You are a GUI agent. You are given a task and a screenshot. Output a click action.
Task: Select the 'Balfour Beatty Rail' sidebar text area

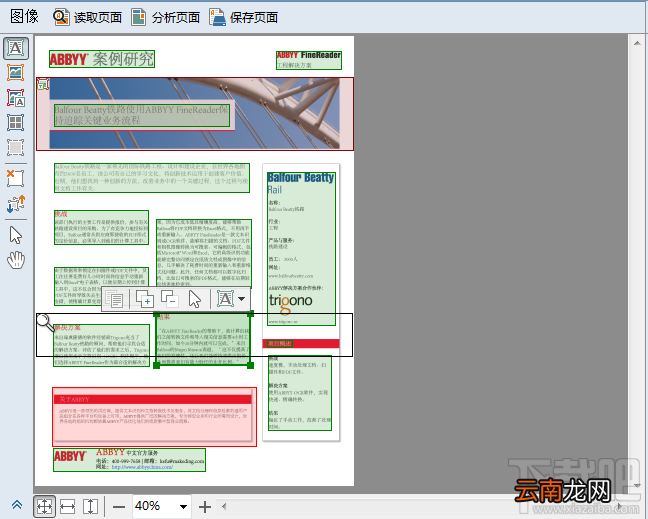(x=301, y=249)
